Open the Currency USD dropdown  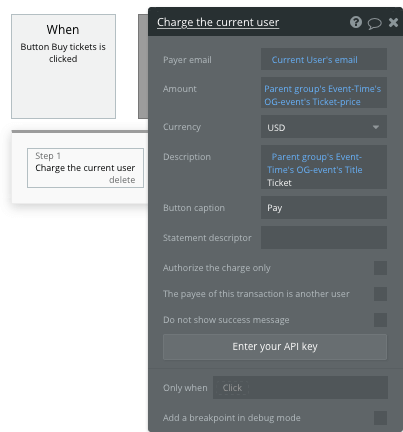click(x=324, y=127)
